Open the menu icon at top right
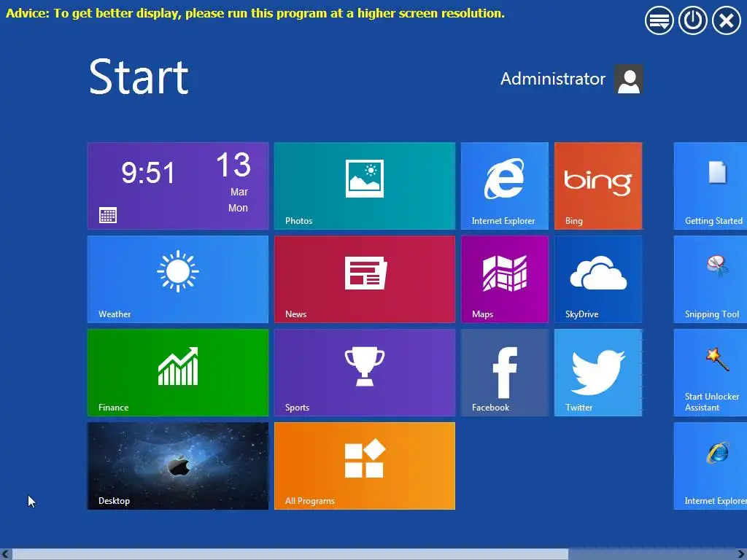 [x=659, y=20]
